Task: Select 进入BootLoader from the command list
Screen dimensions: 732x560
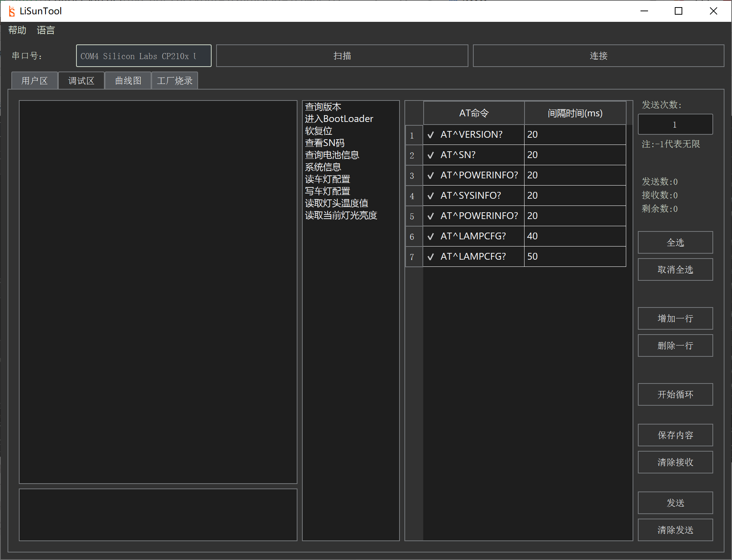Action: [x=339, y=119]
